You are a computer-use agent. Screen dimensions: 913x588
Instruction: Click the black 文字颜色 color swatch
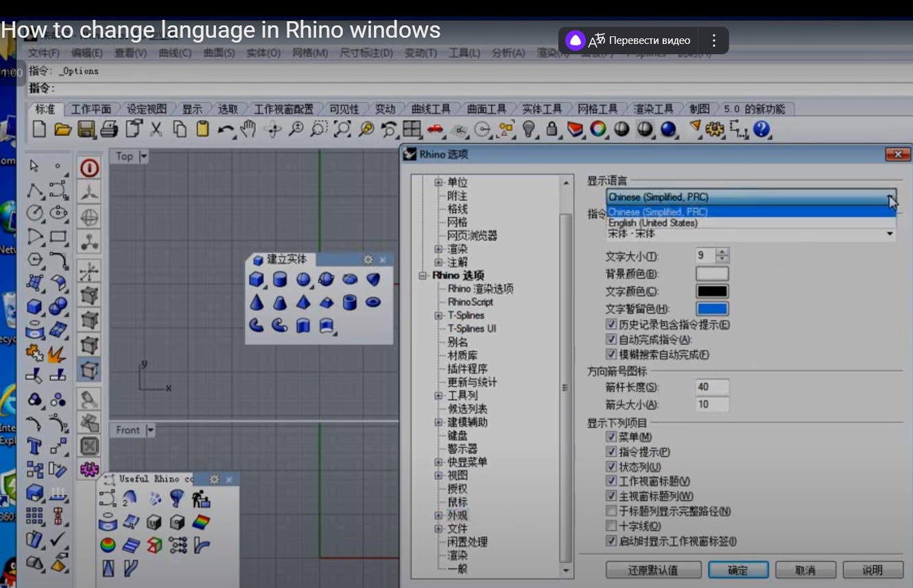tap(712, 292)
